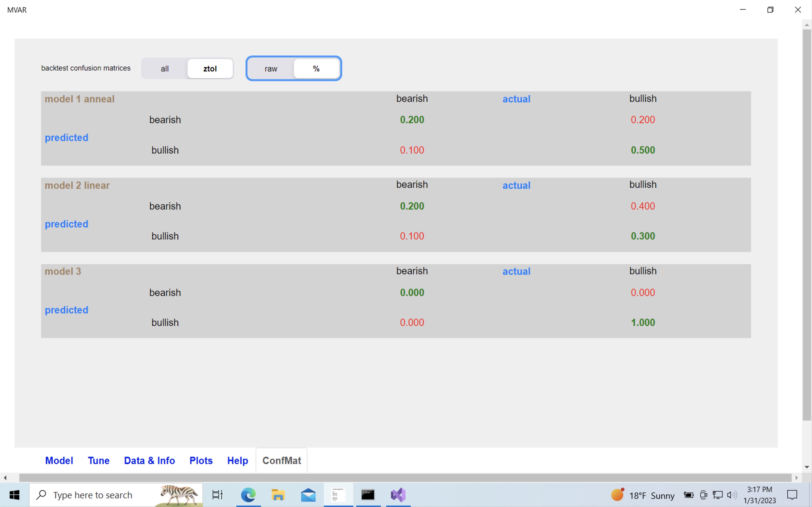812x507 pixels.
Task: Switch matrices to 'raw' values
Action: pos(271,69)
